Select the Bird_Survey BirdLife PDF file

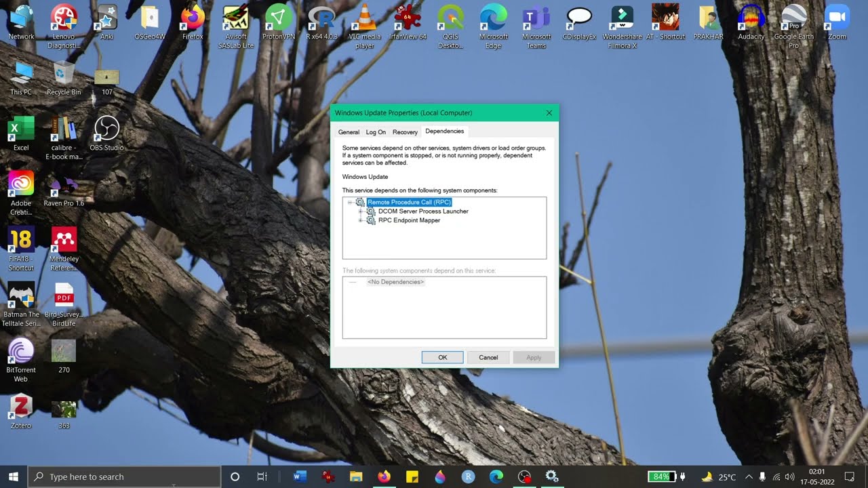point(64,304)
